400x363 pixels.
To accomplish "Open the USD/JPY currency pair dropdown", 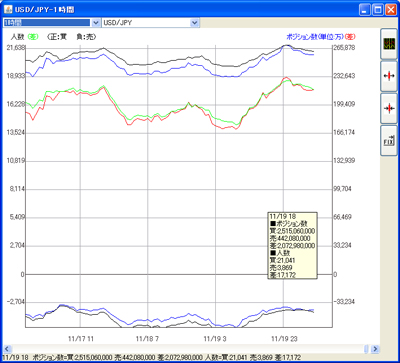I will coord(150,22).
